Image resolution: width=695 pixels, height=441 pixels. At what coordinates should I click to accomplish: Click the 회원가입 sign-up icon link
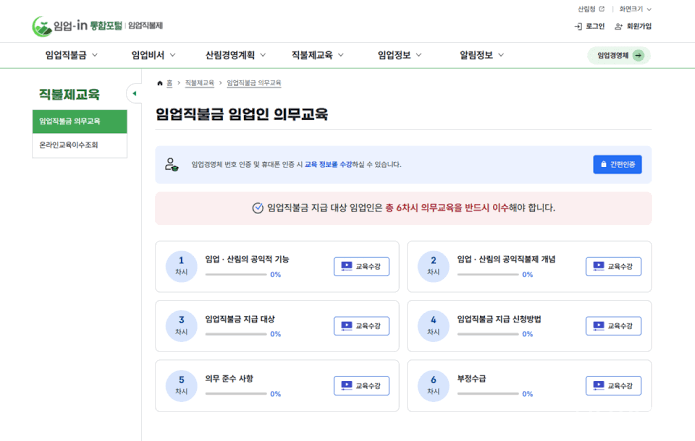pos(633,27)
